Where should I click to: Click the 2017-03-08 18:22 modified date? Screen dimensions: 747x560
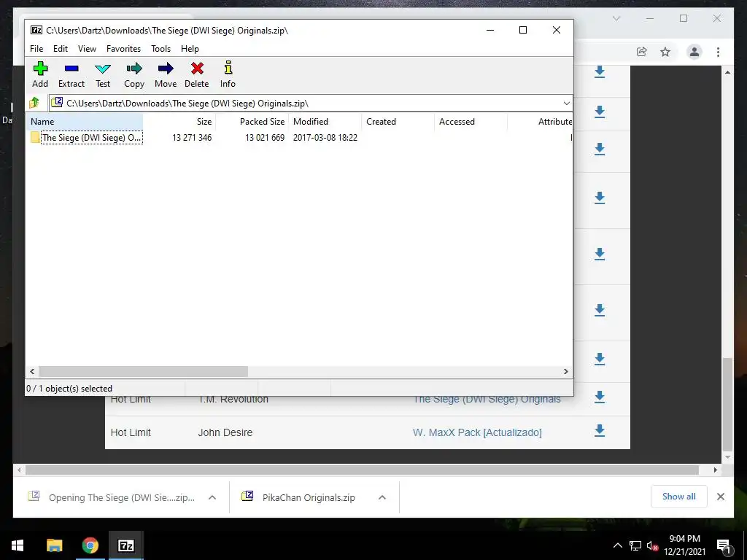[x=325, y=138]
